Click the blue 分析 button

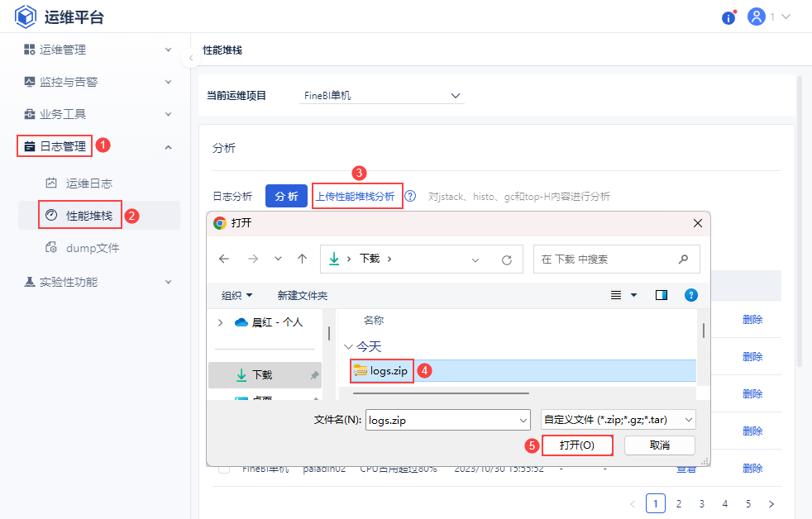click(x=286, y=196)
